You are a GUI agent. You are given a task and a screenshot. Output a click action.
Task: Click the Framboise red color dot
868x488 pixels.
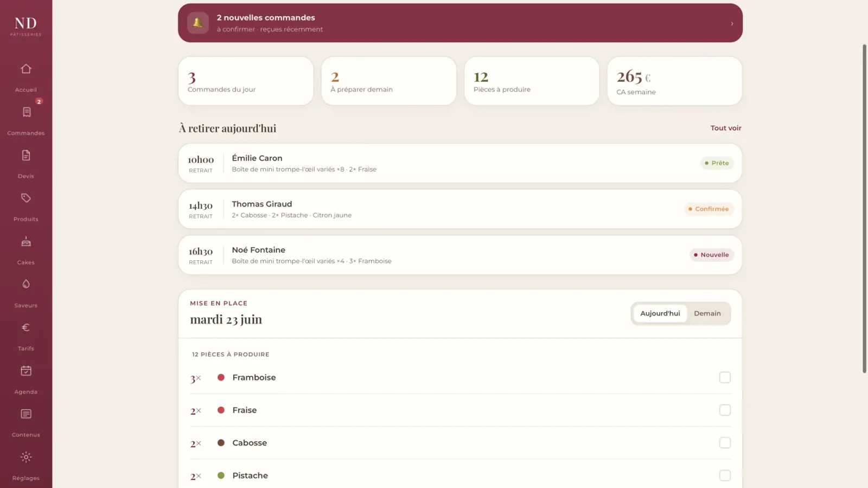221,377
